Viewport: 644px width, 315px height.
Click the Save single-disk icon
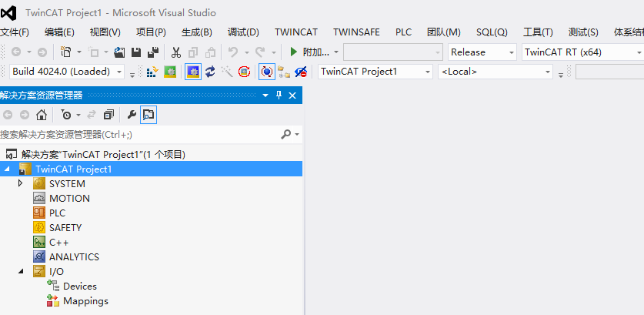point(136,52)
